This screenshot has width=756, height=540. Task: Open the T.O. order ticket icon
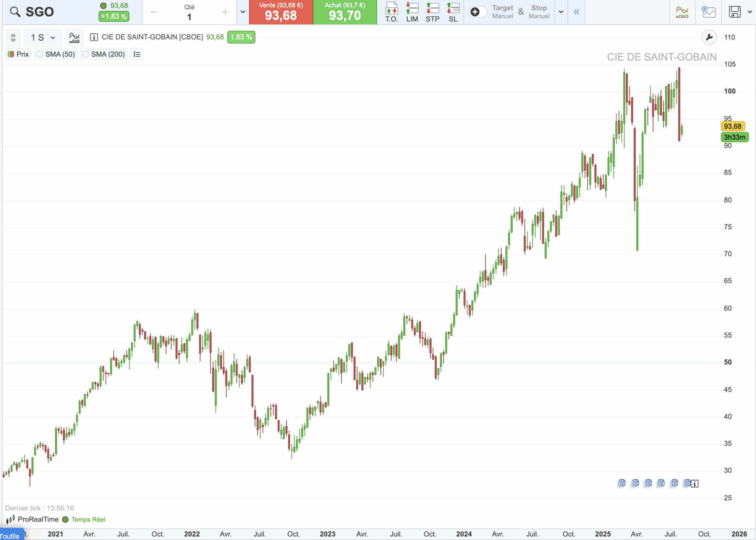tap(392, 12)
